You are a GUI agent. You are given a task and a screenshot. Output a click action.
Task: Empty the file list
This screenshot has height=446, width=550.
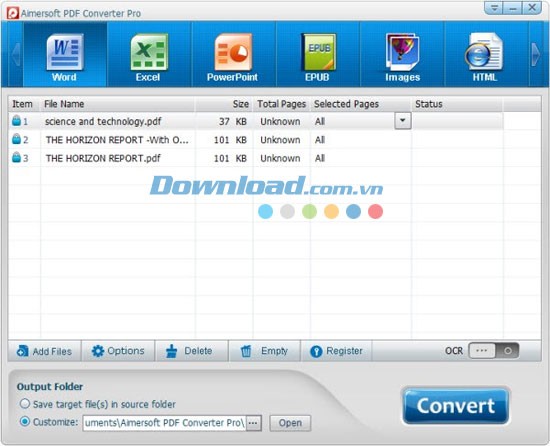pos(264,351)
